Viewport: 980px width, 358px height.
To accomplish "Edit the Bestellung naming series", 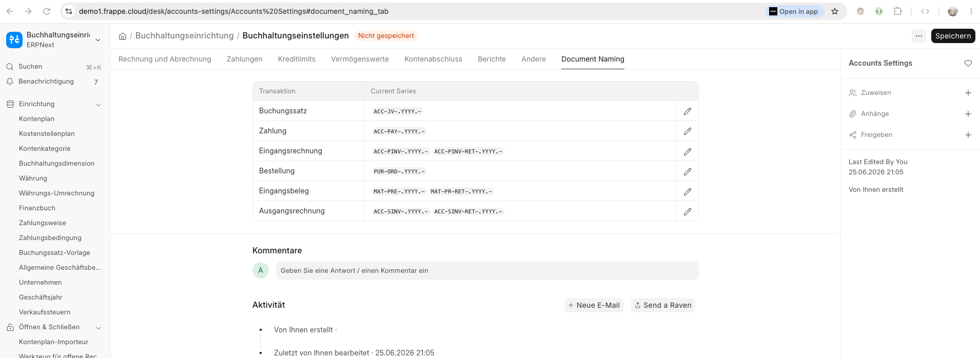I will coord(688,171).
